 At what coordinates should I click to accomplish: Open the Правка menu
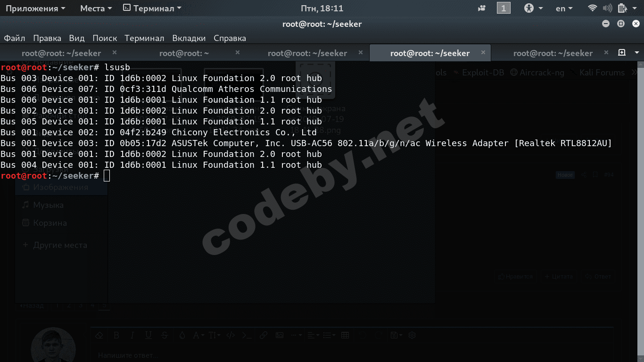pyautogui.click(x=47, y=38)
